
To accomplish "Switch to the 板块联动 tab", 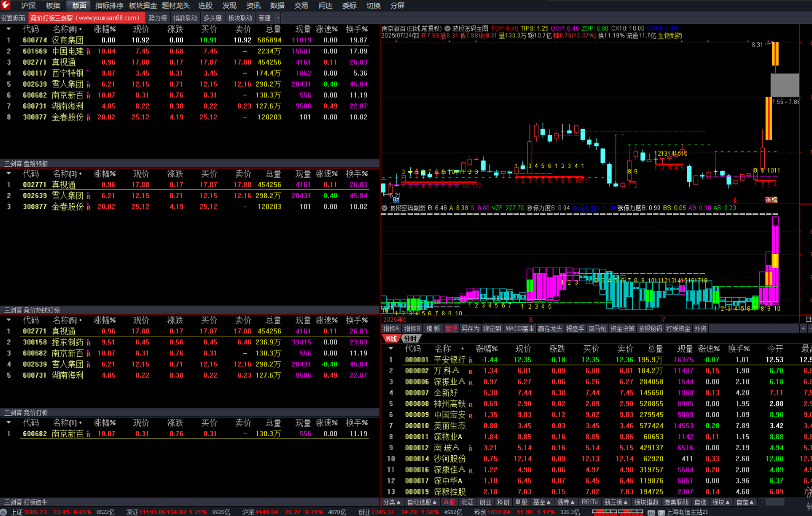I will click(x=240, y=18).
